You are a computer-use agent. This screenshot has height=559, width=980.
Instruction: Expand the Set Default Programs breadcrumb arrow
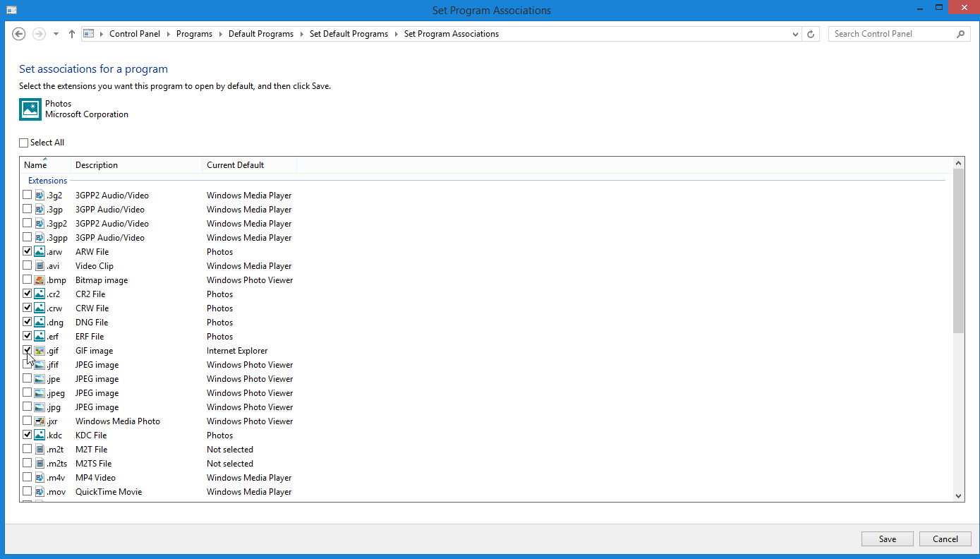pos(396,34)
